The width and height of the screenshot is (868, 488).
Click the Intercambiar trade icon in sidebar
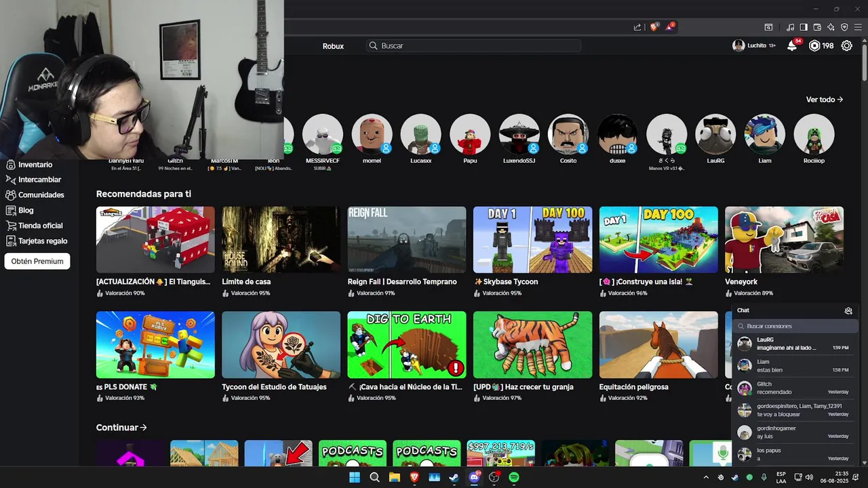pyautogui.click(x=10, y=180)
